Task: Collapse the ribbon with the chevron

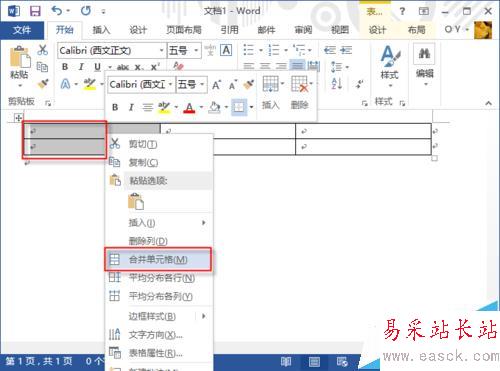Action: pos(488,103)
